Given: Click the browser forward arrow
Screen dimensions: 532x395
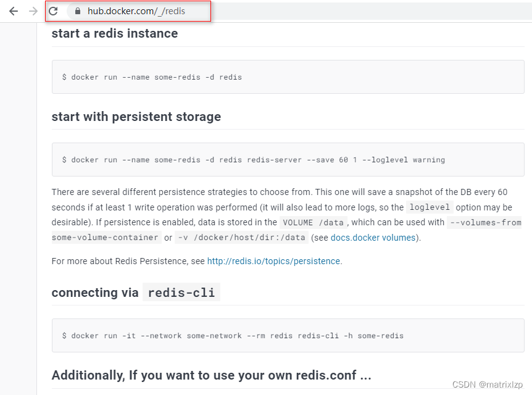Looking at the screenshot, I should (x=33, y=11).
